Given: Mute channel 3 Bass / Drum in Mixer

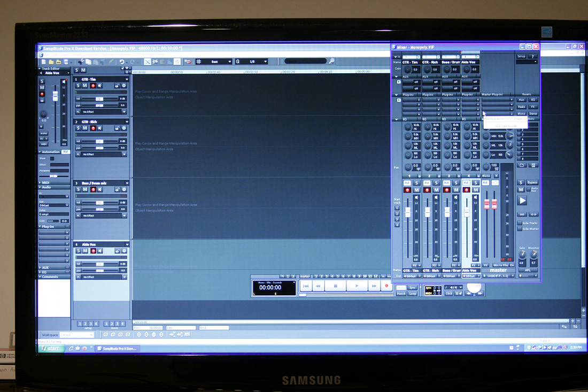Looking at the screenshot, I should [x=456, y=190].
